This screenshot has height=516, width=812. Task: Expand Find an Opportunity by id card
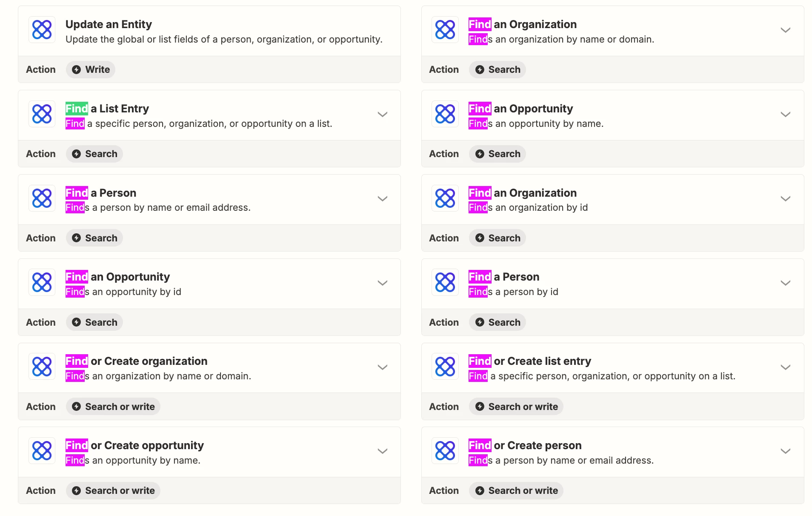tap(383, 283)
